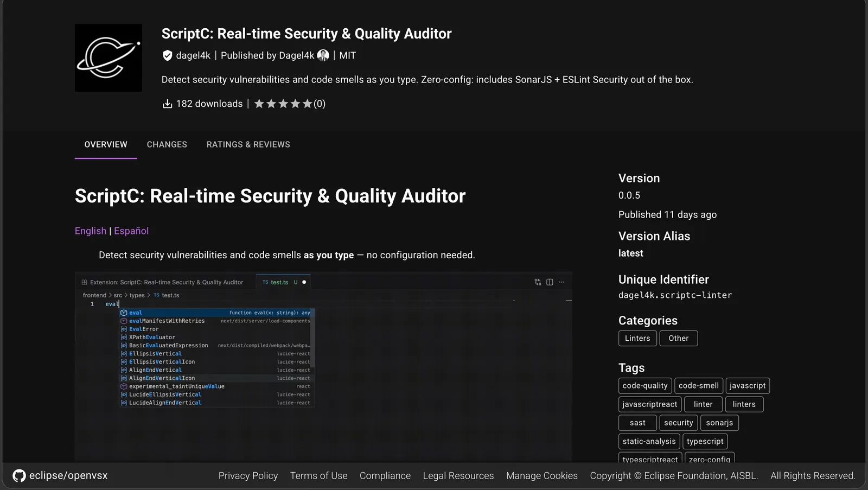Select the linter tag
The width and height of the screenshot is (868, 490).
tap(703, 404)
